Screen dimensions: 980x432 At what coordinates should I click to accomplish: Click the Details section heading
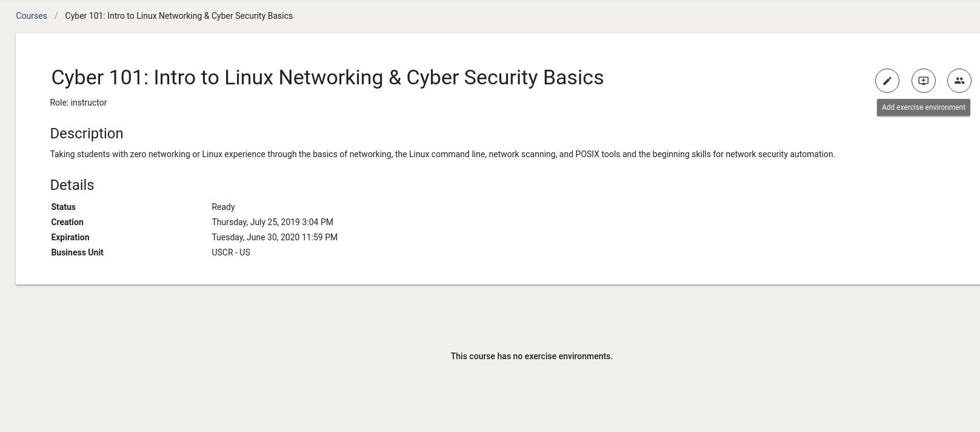pos(72,185)
